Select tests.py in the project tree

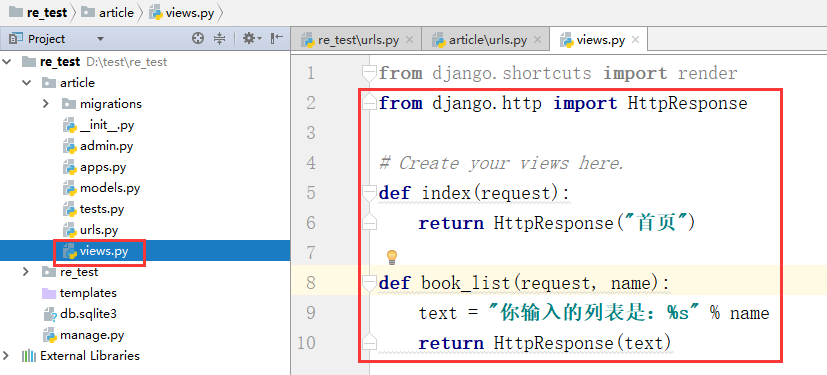[x=93, y=209]
